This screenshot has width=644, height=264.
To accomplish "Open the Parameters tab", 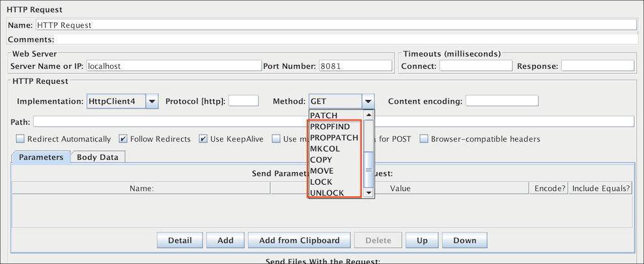I will (41, 157).
